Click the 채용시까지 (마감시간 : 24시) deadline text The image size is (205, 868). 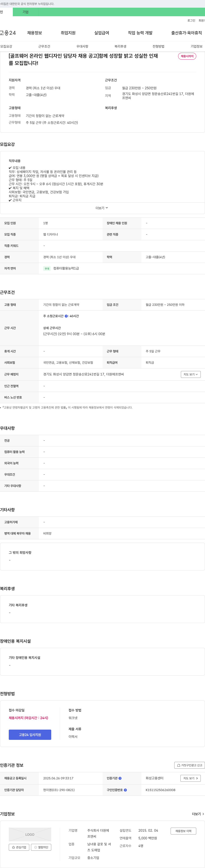pyautogui.click(x=28, y=718)
